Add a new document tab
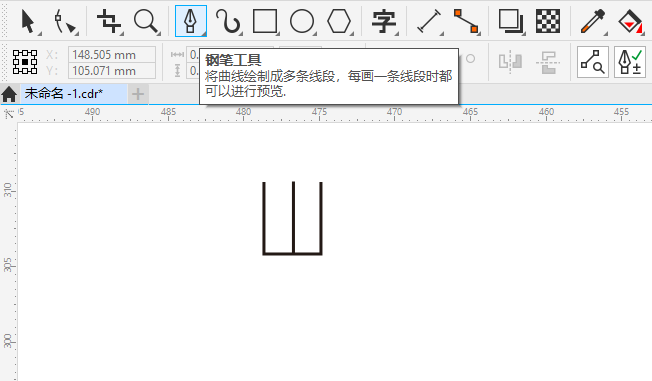The width and height of the screenshot is (652, 381). 138,94
